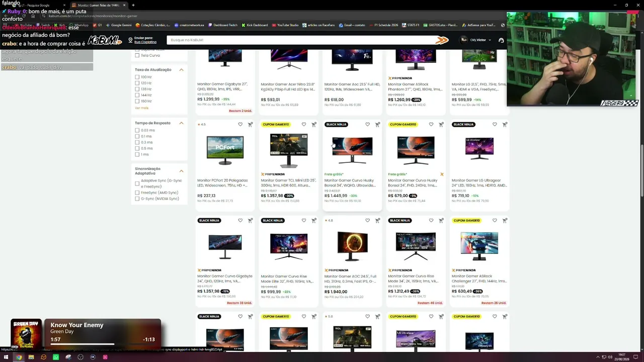Add Monitor PCFort 20 Polegadas to cart

click(250, 124)
